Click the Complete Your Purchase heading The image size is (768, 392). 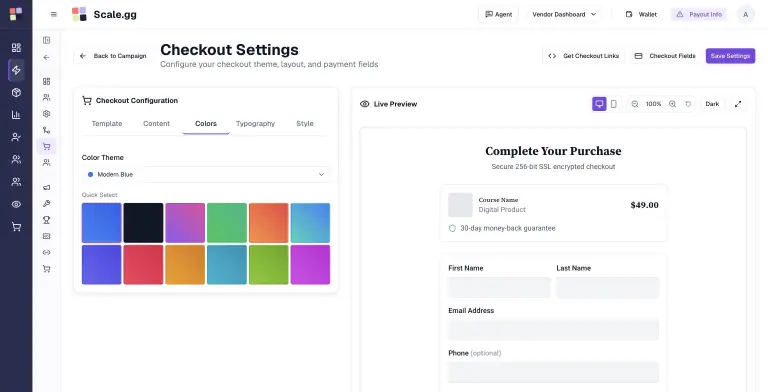[553, 151]
